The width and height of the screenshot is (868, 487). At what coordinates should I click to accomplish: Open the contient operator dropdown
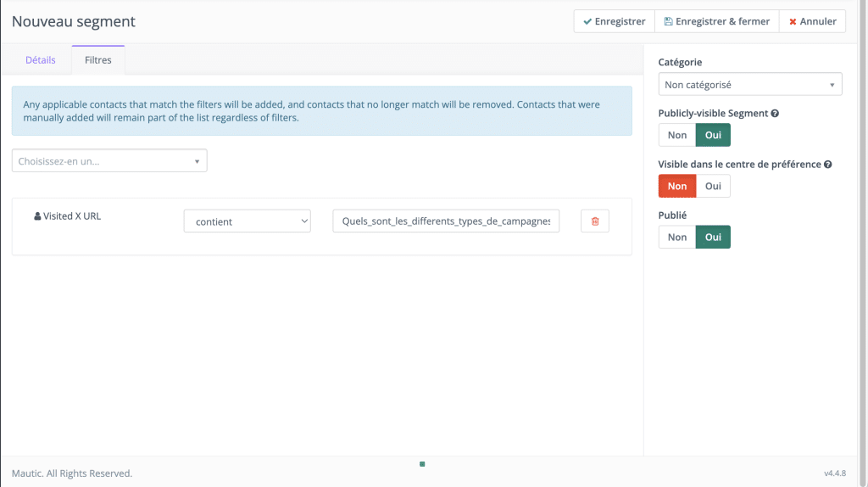point(248,221)
